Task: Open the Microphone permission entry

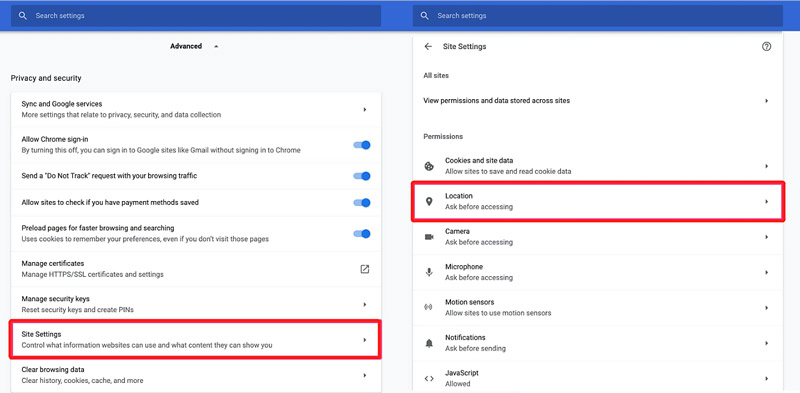Action: click(x=597, y=272)
